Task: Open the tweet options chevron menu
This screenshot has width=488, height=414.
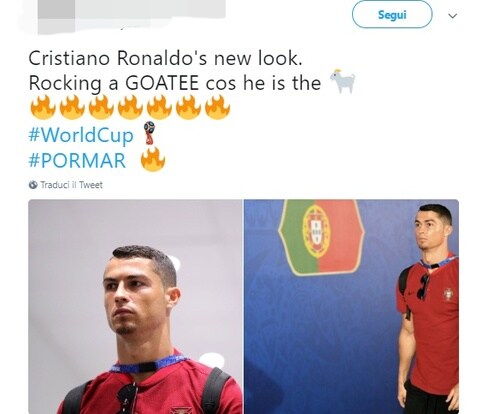Action: tap(452, 16)
